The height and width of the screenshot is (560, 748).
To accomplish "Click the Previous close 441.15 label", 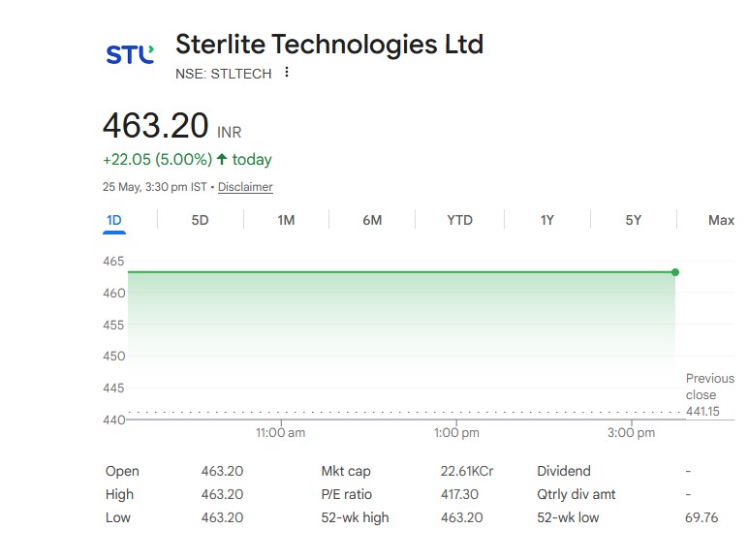I will coord(710,395).
